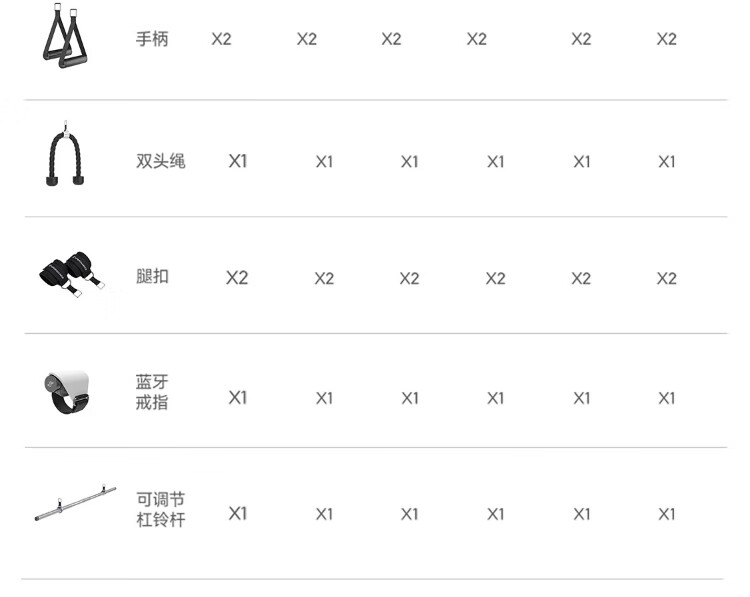This screenshot has height=597, width=750.
Task: Click the Bluetooth ring product image
Action: click(67, 393)
